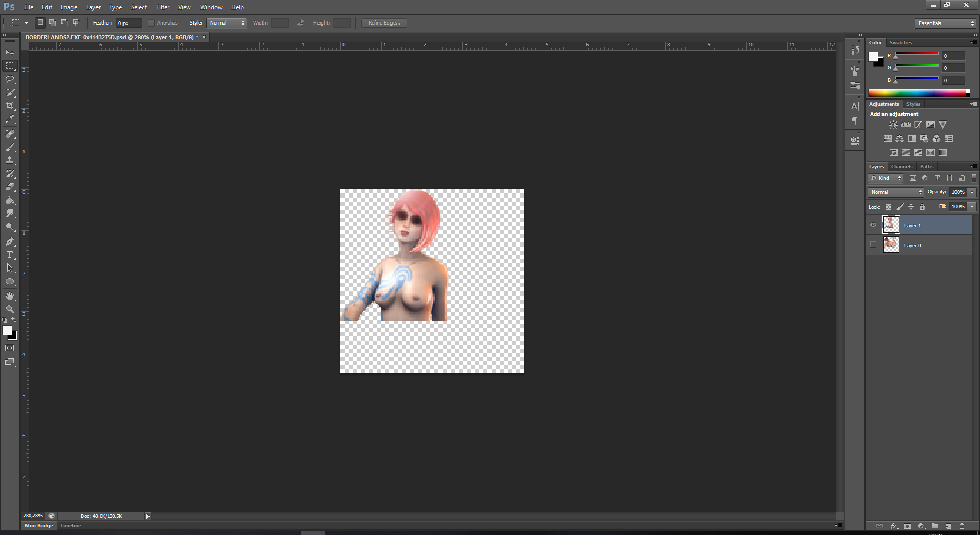980x535 pixels.
Task: Toggle lock transparent pixels
Action: point(888,207)
